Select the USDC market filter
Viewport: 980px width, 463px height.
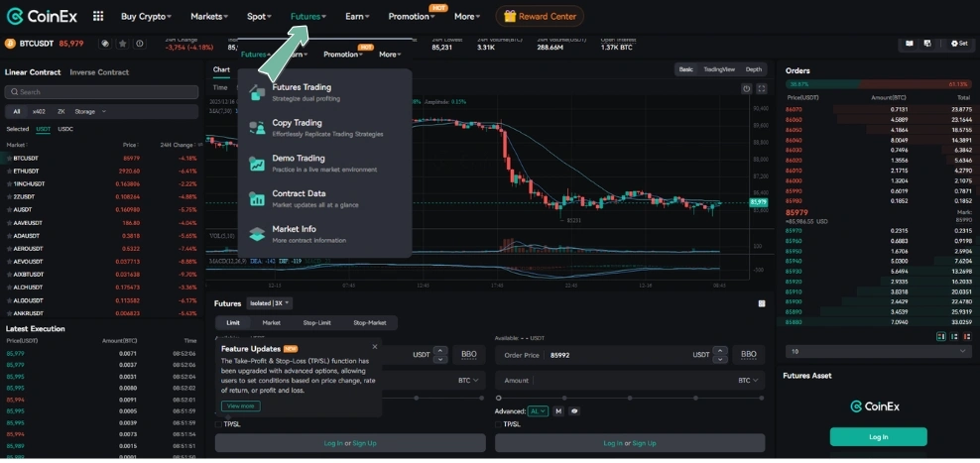[x=65, y=129]
